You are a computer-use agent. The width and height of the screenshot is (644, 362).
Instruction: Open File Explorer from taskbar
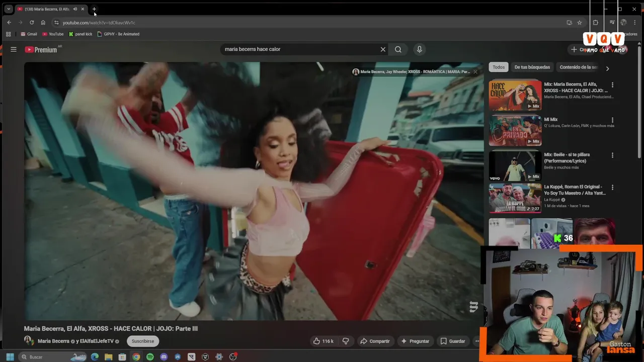(108, 357)
